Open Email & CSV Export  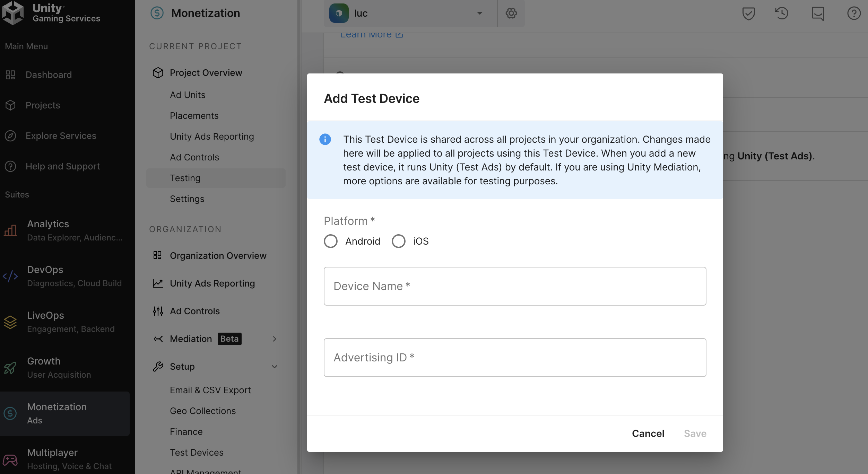(x=210, y=390)
